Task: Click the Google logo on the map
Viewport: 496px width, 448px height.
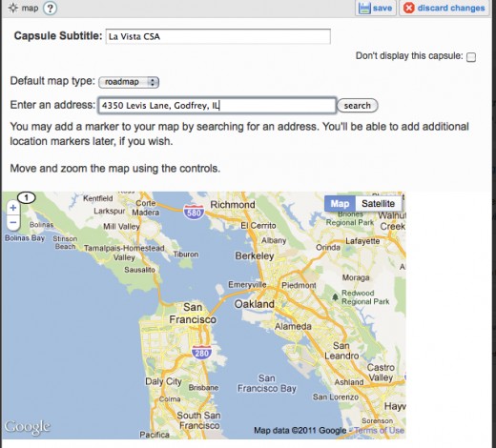Action: 28,427
